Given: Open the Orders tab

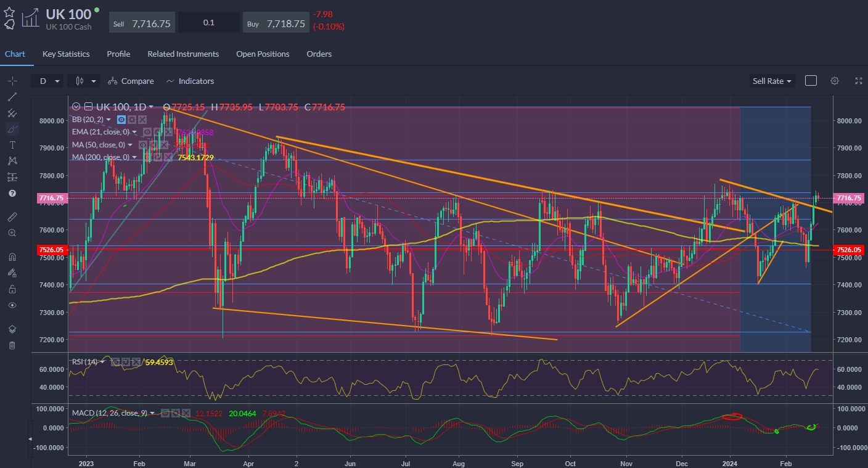Looking at the screenshot, I should tap(319, 54).
